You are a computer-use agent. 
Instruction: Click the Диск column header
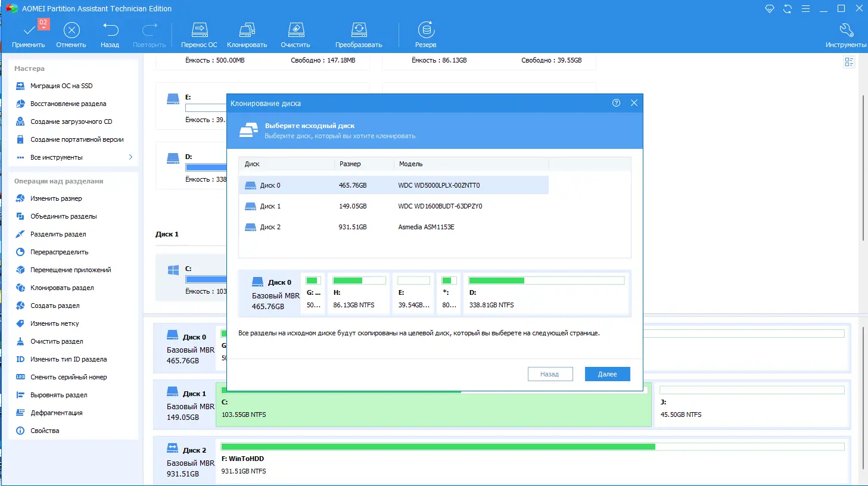click(x=287, y=164)
